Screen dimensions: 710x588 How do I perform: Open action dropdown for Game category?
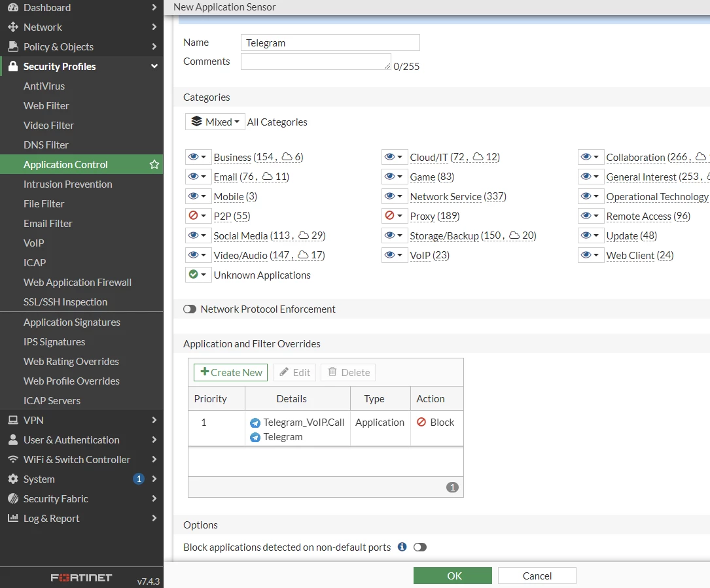tap(395, 176)
